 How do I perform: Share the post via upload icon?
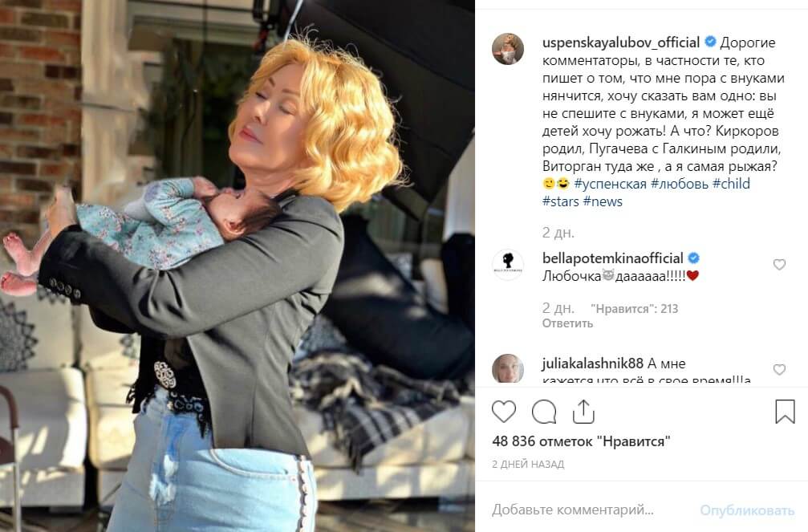[583, 412]
